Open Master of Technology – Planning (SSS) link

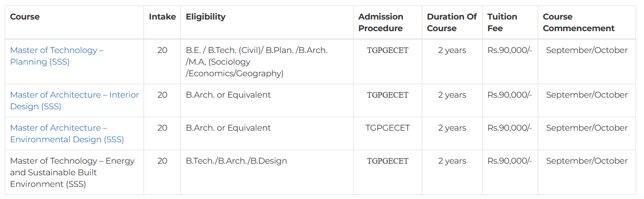(56, 56)
